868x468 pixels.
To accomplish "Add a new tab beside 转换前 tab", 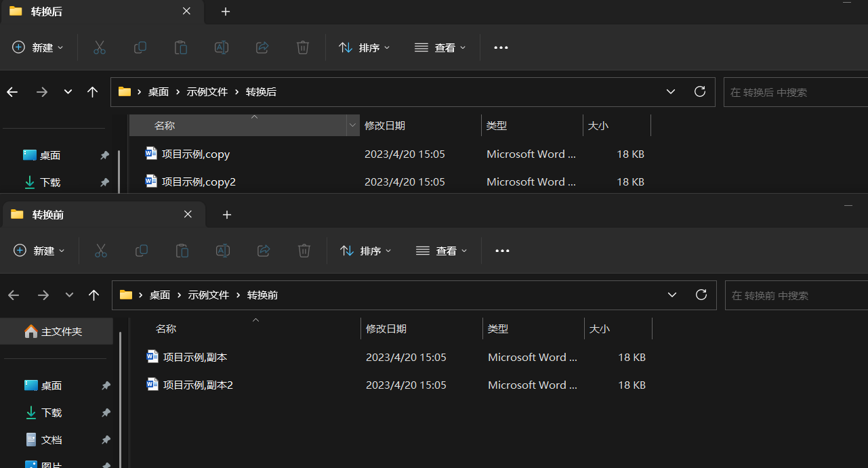I will [x=227, y=215].
